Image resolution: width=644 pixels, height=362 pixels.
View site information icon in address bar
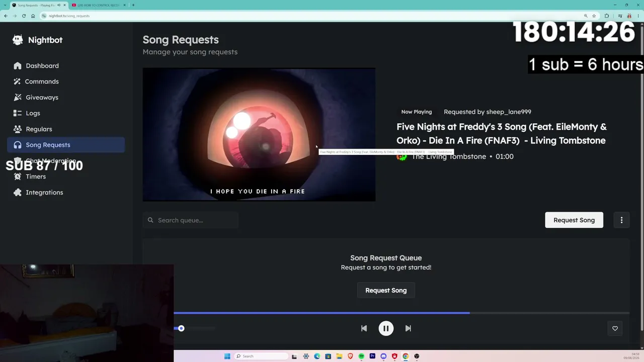pos(44,16)
